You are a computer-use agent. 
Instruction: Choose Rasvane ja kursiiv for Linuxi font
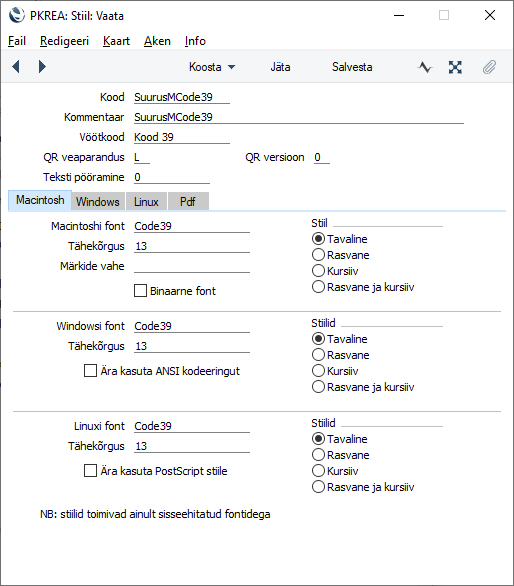pyautogui.click(x=318, y=487)
